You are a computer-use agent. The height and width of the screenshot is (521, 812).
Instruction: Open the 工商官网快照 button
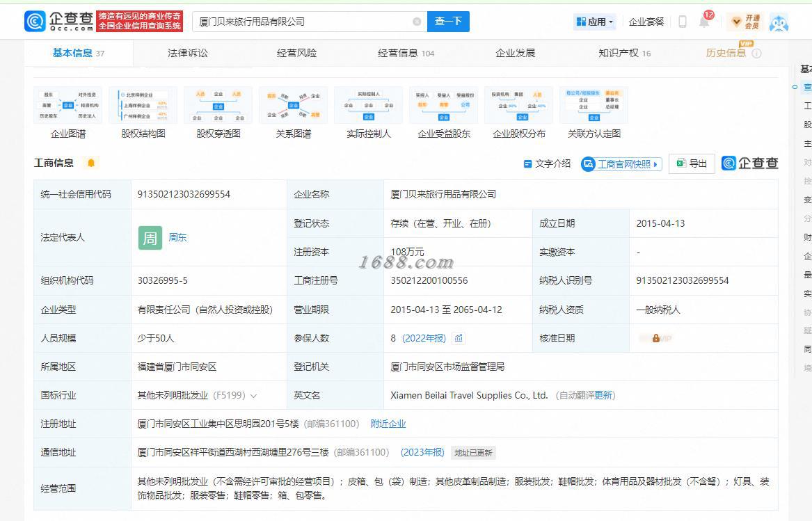point(621,164)
